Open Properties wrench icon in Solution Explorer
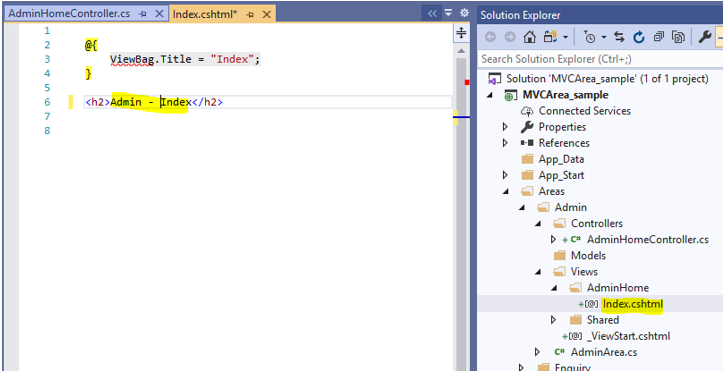 pos(705,37)
